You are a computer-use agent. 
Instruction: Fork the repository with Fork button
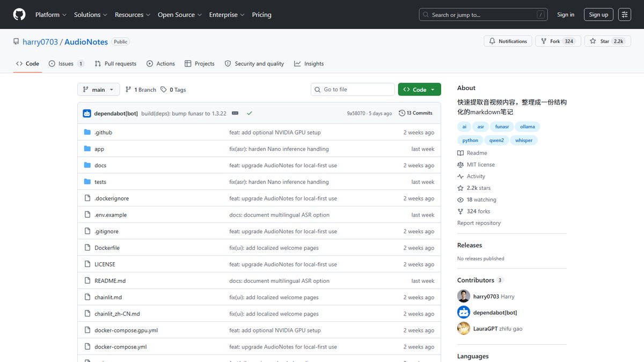pos(558,41)
